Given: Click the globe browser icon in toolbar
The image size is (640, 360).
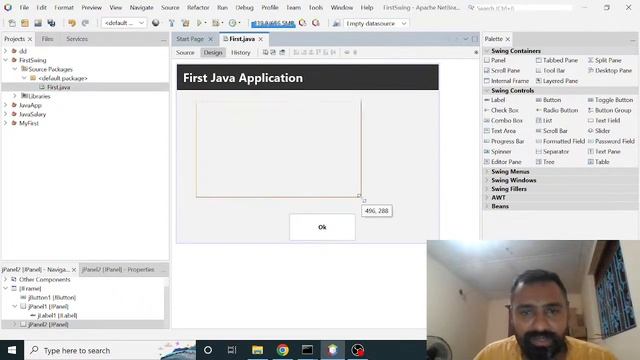Looking at the screenshot, I should [x=156, y=23].
